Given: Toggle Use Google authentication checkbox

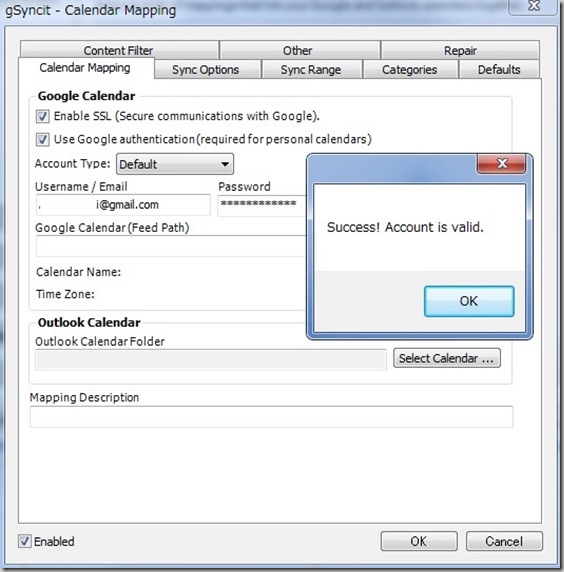Looking at the screenshot, I should [x=42, y=139].
